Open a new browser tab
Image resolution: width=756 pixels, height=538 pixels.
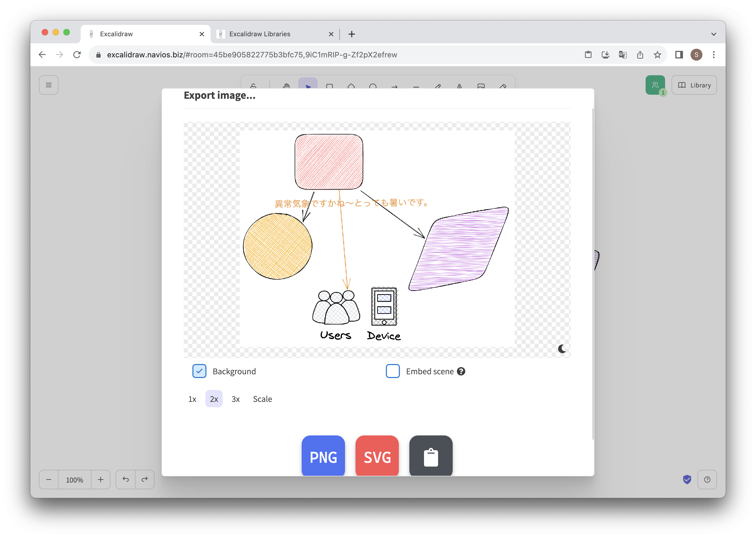352,34
